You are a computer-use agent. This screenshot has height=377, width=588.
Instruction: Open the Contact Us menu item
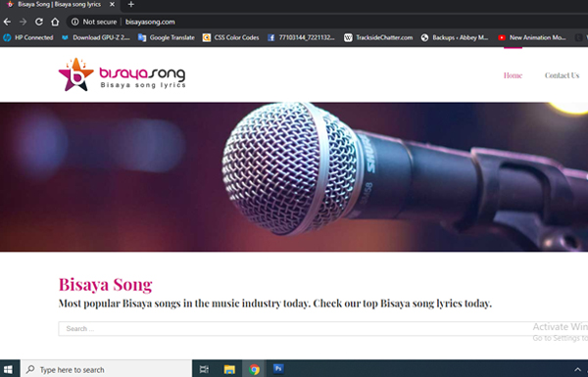pyautogui.click(x=562, y=75)
